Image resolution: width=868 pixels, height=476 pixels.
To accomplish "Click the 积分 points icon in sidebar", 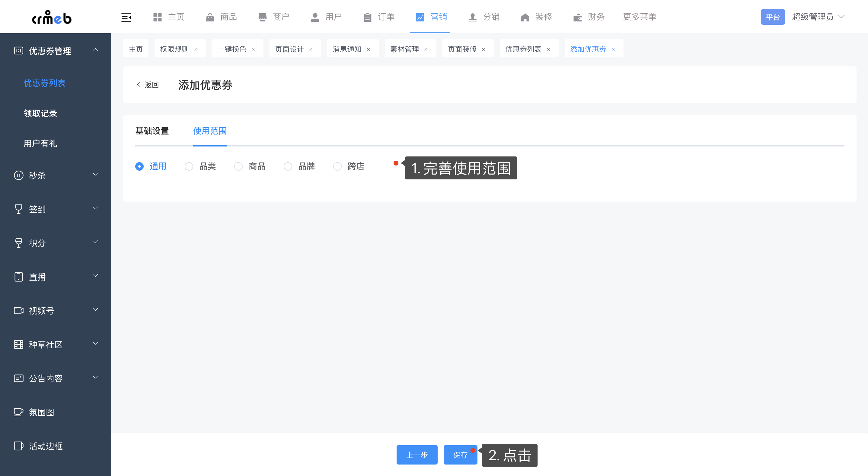I will (x=18, y=243).
